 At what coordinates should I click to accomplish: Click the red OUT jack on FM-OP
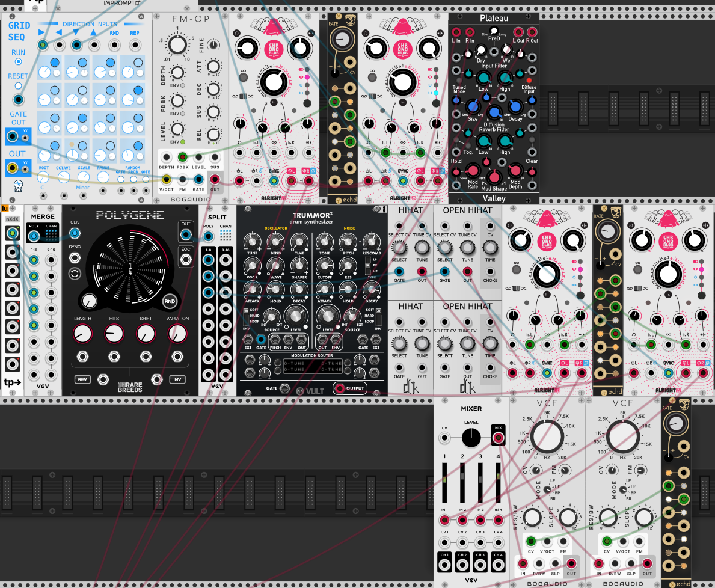(x=215, y=179)
